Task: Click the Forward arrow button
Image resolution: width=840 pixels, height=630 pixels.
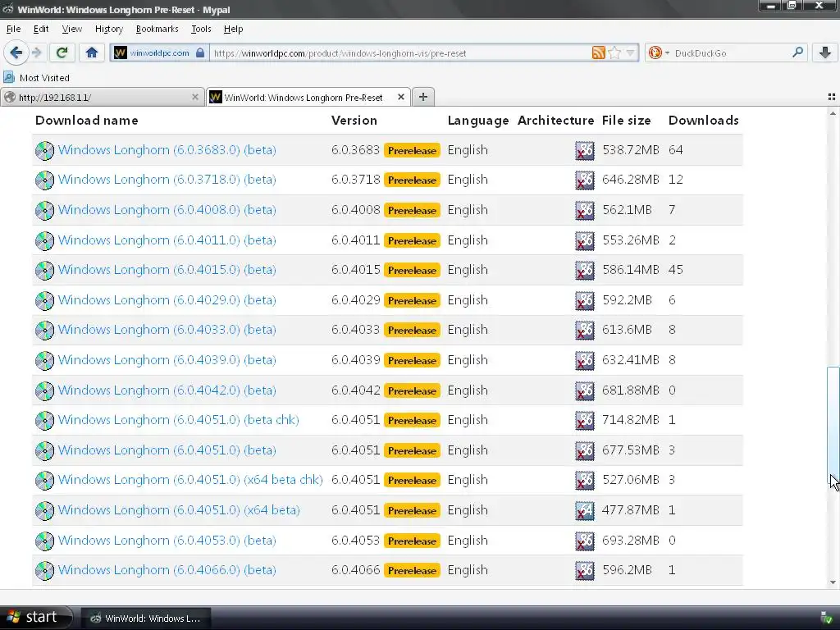Action: pos(36,52)
